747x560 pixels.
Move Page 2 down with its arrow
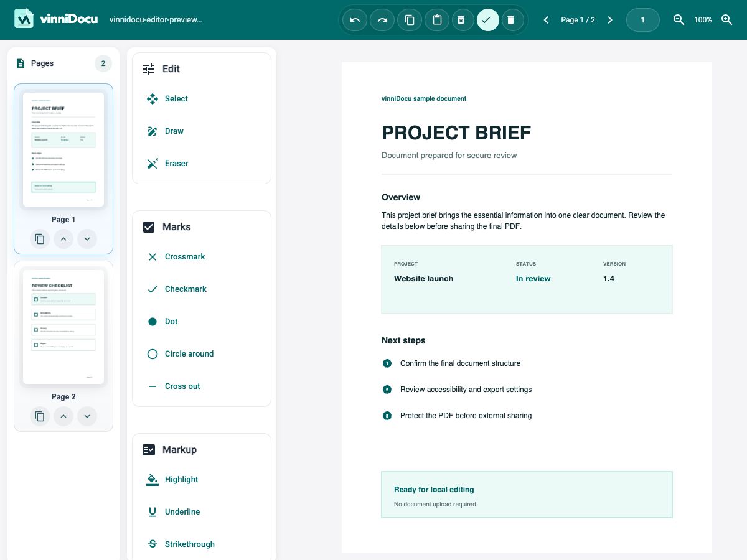point(87,416)
